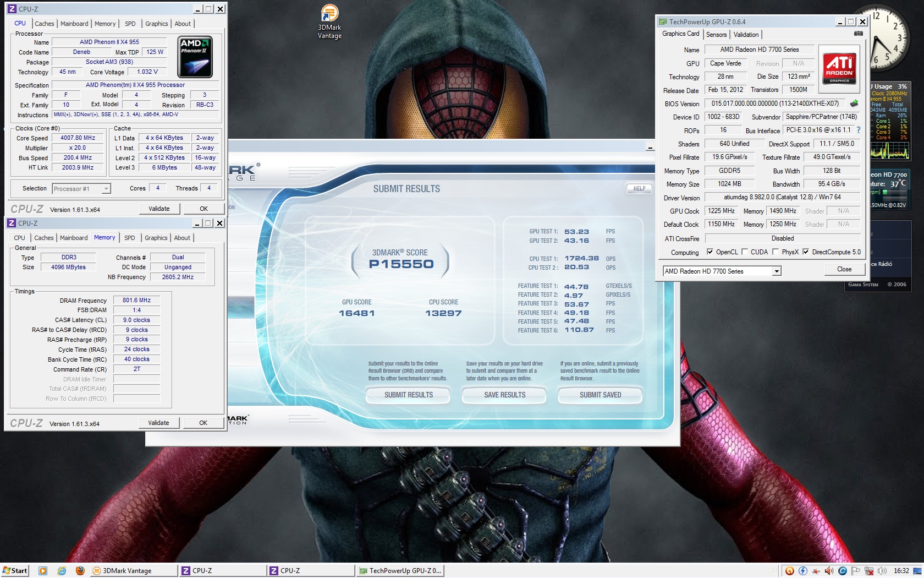Toggle the CUDA checkbox
This screenshot has width=924, height=578.
pyautogui.click(x=745, y=252)
